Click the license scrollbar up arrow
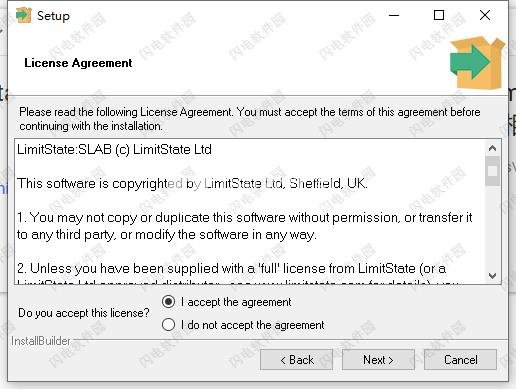This screenshot has width=516, height=389. 492,148
